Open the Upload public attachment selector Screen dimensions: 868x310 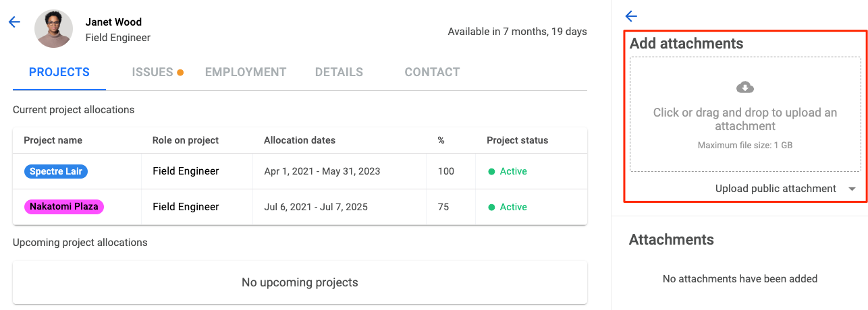click(786, 189)
